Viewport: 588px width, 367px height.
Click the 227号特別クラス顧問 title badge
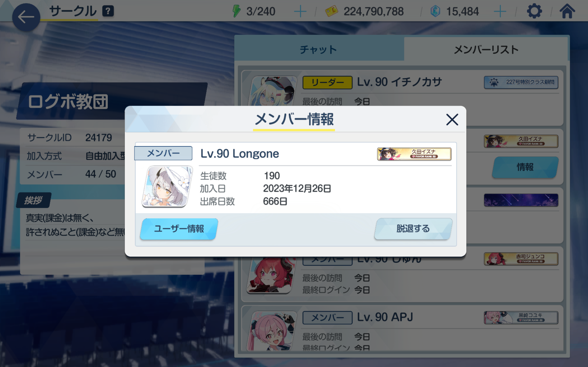tap(521, 82)
